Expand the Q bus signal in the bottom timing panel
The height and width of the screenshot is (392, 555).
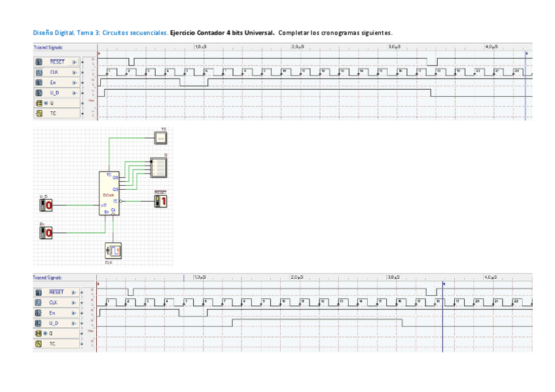[46, 334]
